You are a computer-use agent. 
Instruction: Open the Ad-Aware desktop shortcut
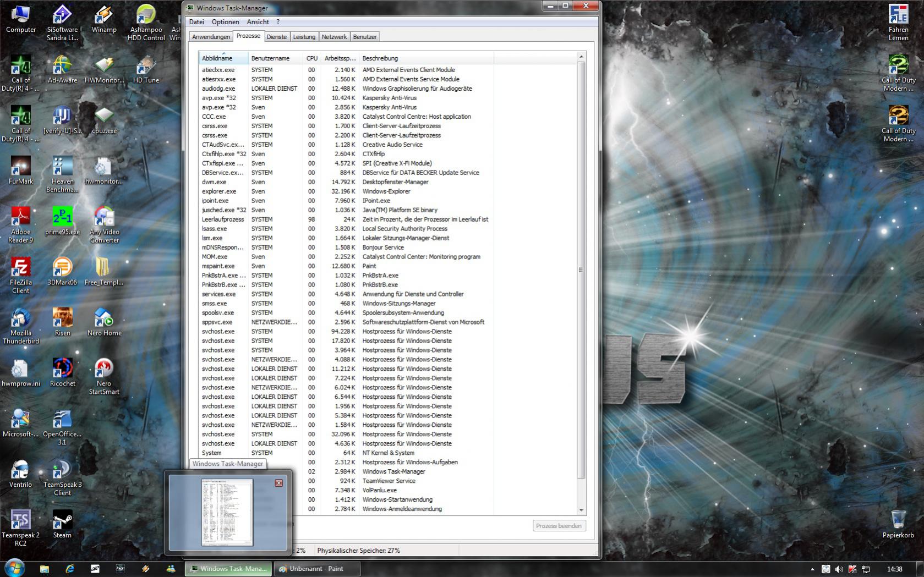[x=62, y=70]
